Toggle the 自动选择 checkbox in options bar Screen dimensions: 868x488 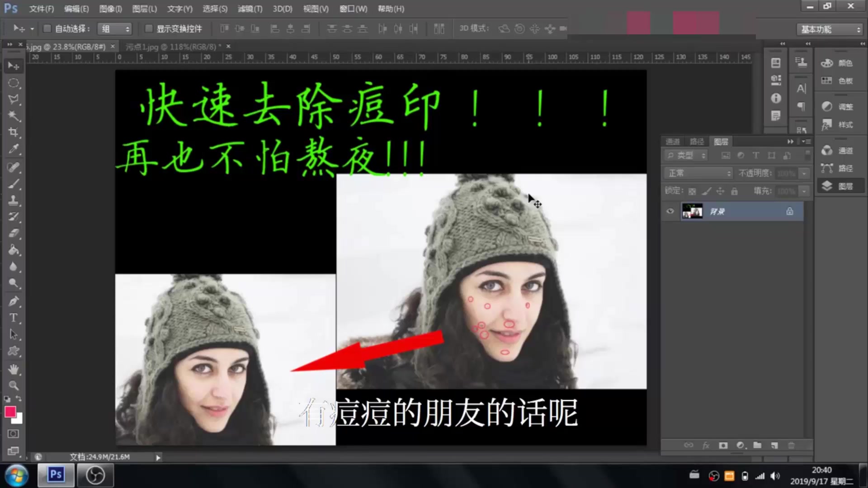tap(47, 28)
